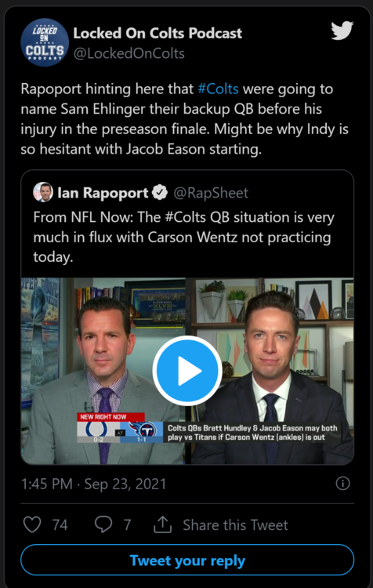This screenshot has width=373, height=588.
Task: Open the #Colts hashtag link
Action: tap(218, 89)
